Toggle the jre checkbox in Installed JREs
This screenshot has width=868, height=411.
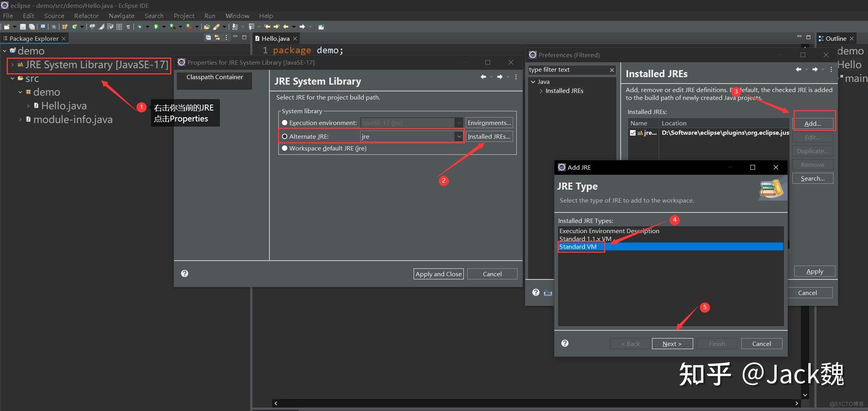(632, 133)
